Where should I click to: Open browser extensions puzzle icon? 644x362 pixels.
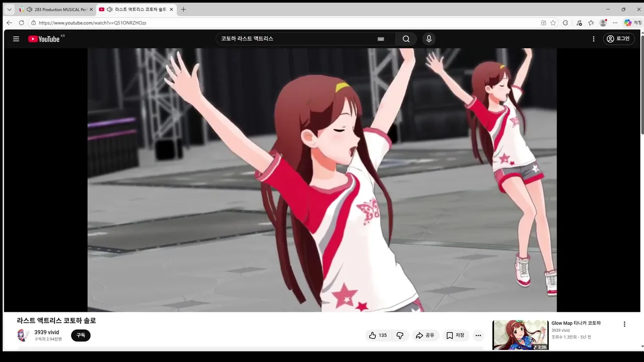(x=566, y=23)
